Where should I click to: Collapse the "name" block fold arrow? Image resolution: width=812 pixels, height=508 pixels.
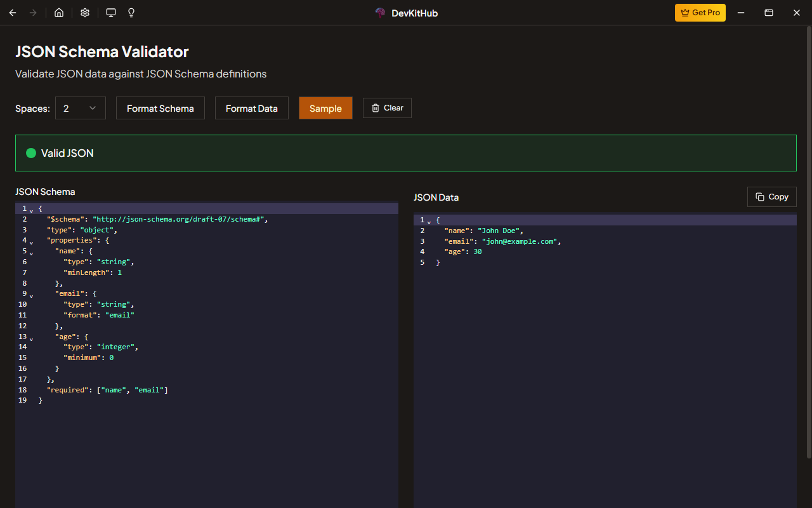pos(32,253)
